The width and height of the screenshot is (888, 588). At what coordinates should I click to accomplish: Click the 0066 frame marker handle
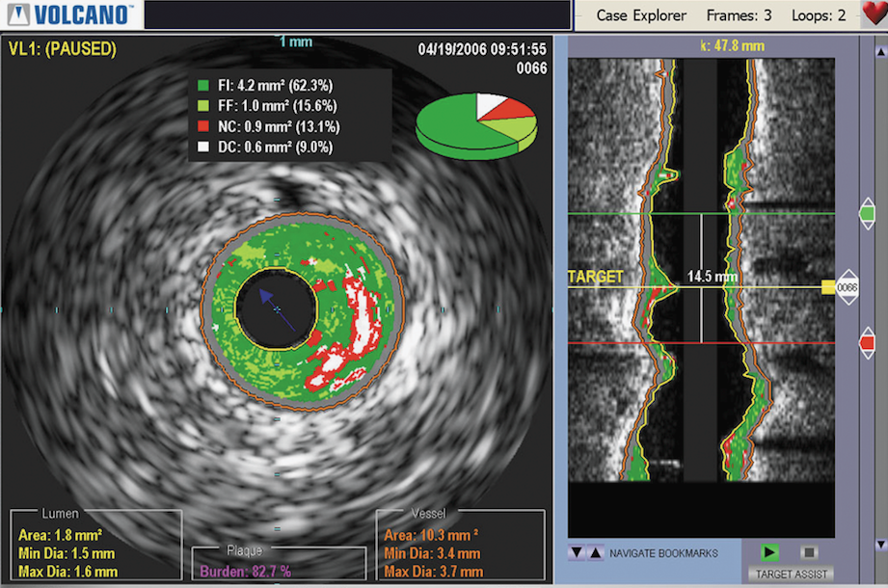[847, 287]
